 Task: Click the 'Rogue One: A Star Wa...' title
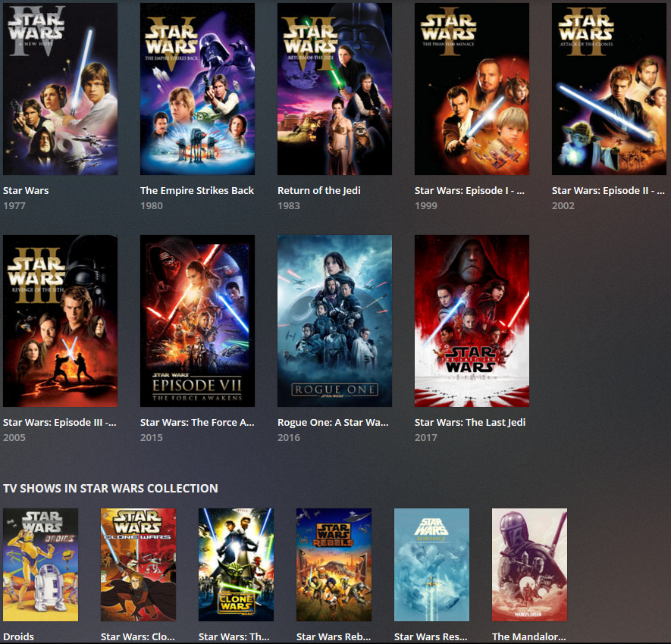click(333, 423)
